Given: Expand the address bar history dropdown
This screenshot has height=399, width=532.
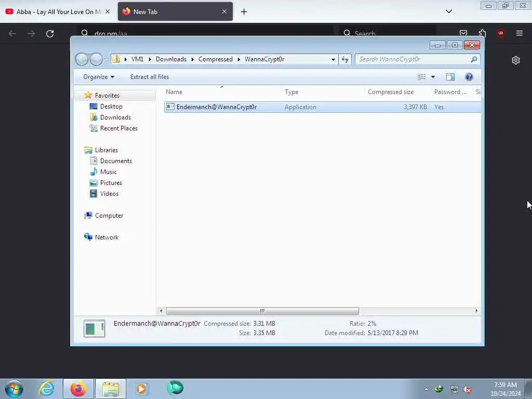Looking at the screenshot, I should coord(333,59).
